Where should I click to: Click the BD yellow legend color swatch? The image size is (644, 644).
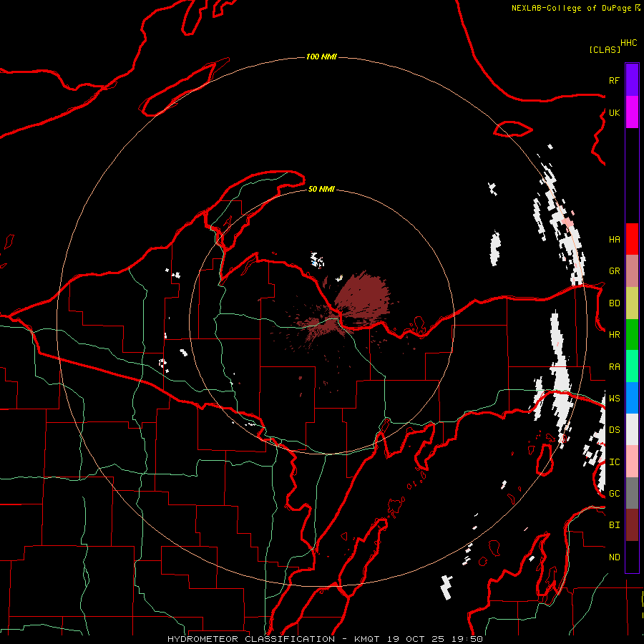tap(632, 303)
